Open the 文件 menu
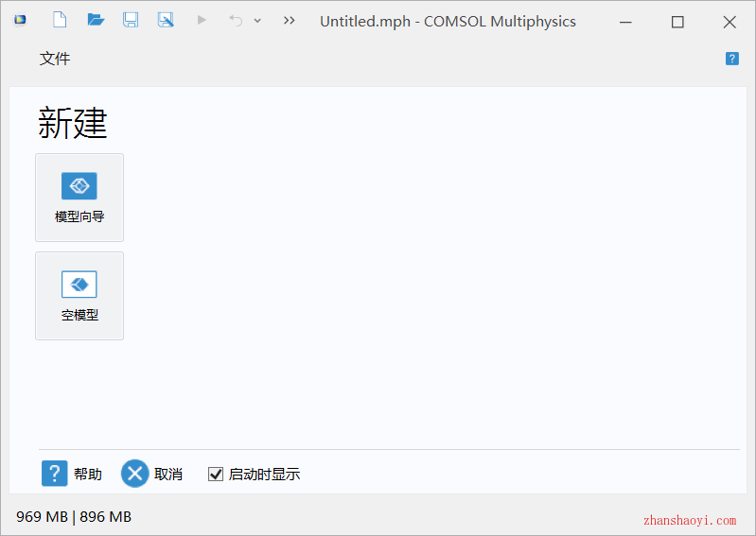Screen dimensions: 756x536 (55, 59)
